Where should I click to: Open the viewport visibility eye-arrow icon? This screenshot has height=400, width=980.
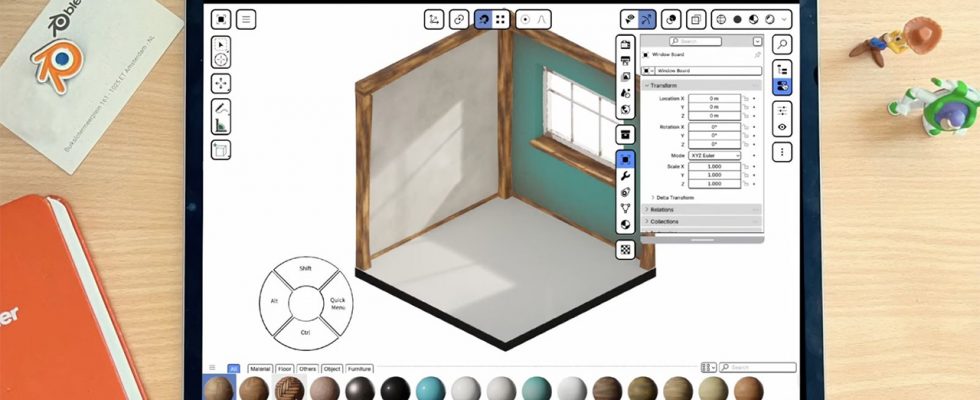629,19
